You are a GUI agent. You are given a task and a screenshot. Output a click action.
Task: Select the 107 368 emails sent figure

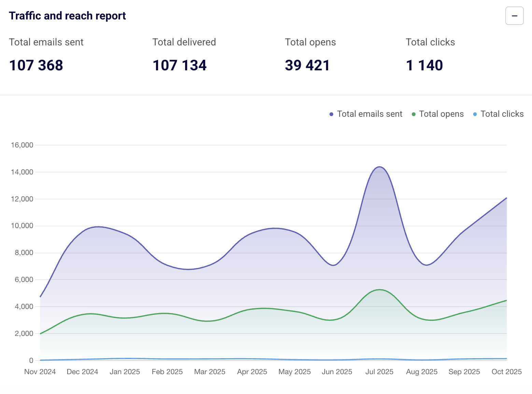(x=36, y=65)
